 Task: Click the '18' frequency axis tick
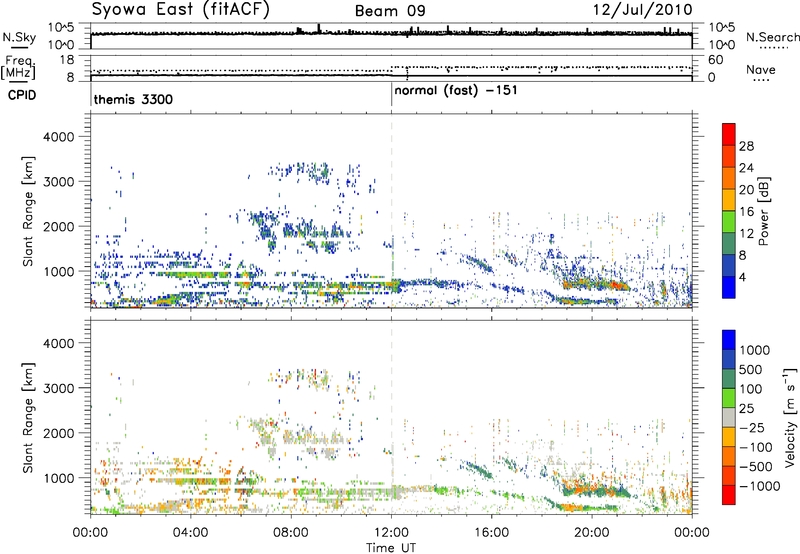pos(67,60)
